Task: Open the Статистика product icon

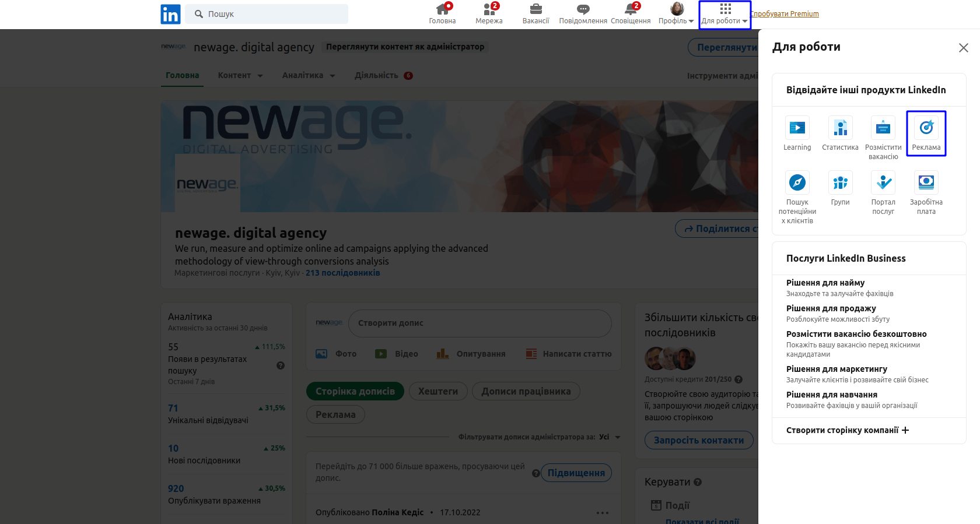Action: click(x=840, y=128)
